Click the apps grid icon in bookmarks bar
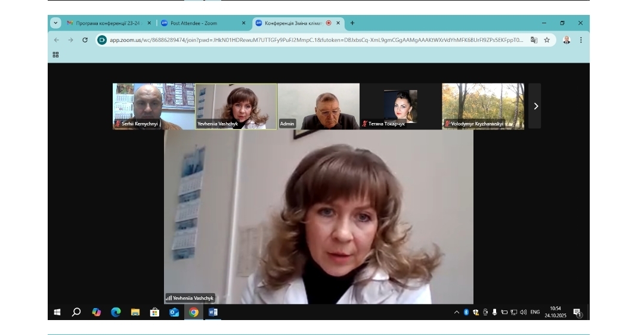Screen dimensions: 644x335 coord(55,54)
